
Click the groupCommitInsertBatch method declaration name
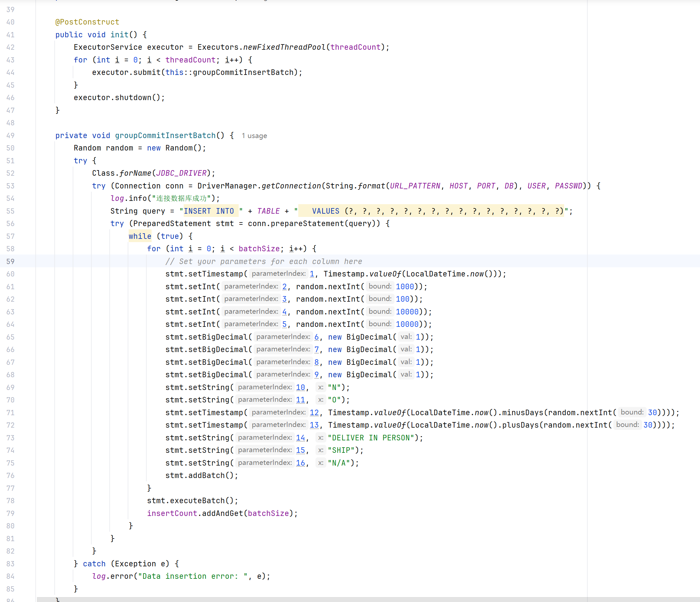pyautogui.click(x=165, y=135)
